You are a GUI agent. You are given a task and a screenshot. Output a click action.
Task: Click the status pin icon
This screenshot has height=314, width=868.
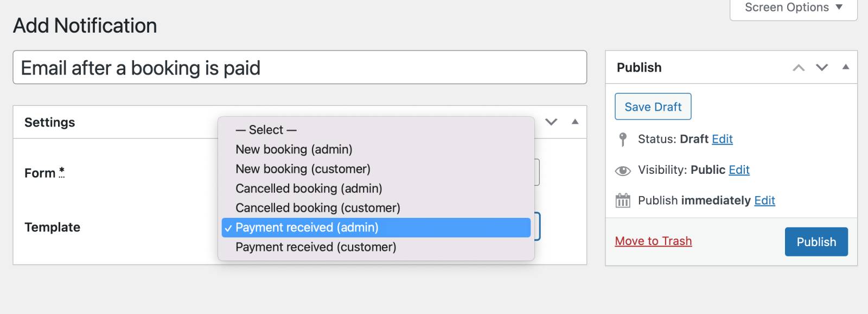click(x=623, y=140)
